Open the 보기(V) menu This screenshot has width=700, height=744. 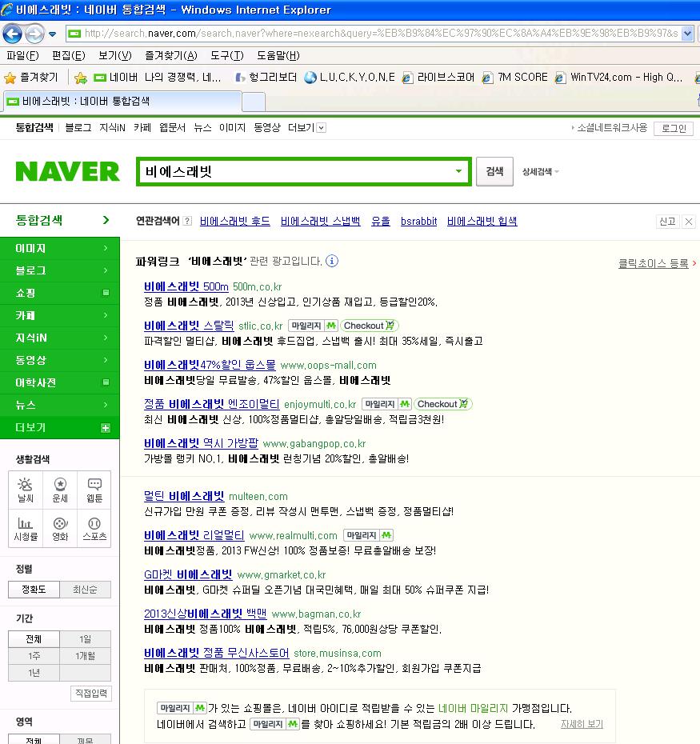[115, 55]
